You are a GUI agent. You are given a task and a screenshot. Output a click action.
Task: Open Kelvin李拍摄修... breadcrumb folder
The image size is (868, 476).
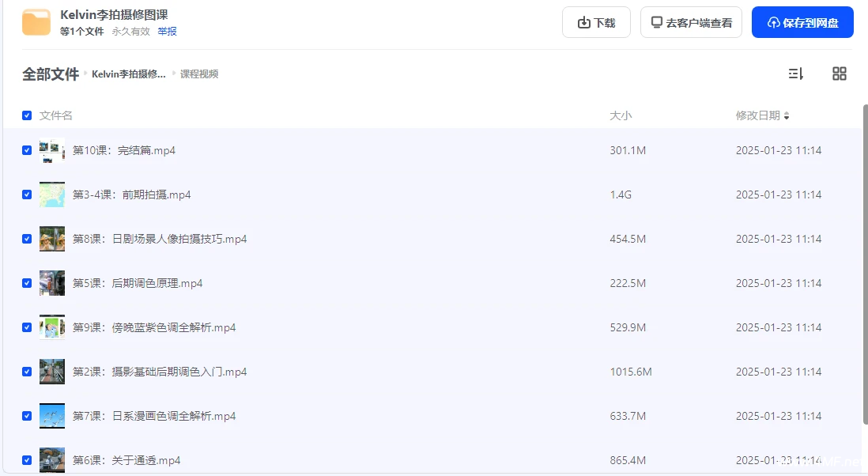click(129, 74)
